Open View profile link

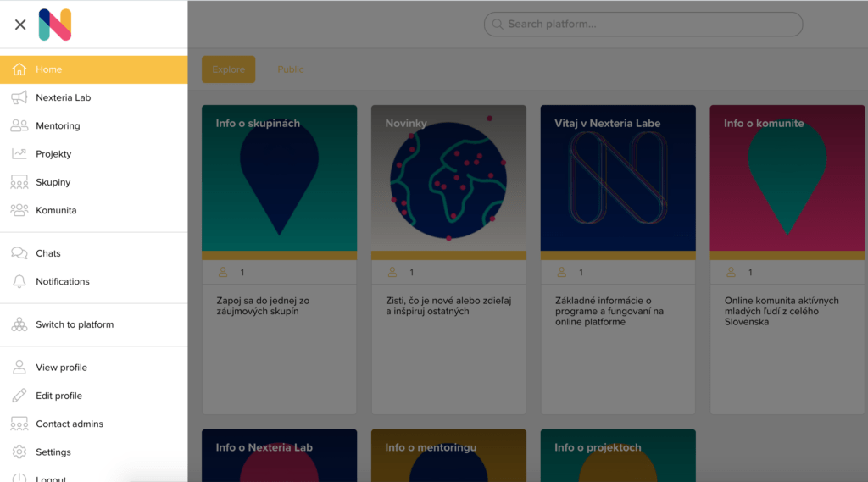(61, 368)
